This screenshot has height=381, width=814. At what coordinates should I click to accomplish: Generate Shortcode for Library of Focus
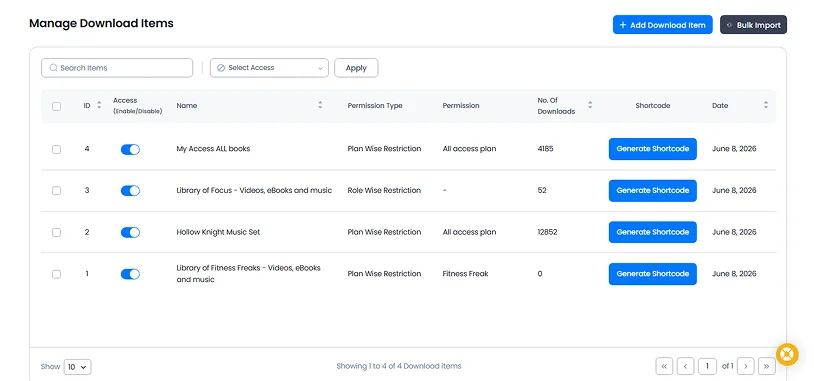[x=653, y=190]
